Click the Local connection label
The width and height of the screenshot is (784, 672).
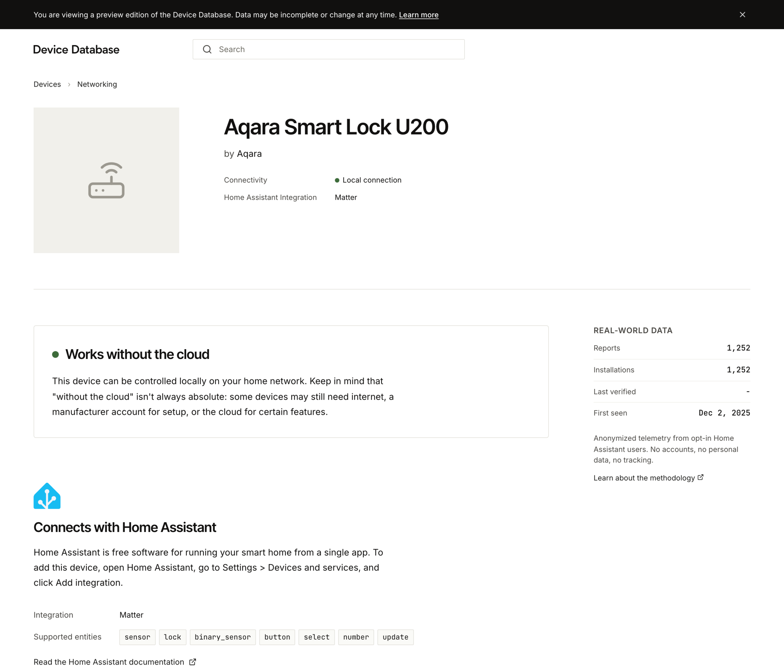pos(372,180)
